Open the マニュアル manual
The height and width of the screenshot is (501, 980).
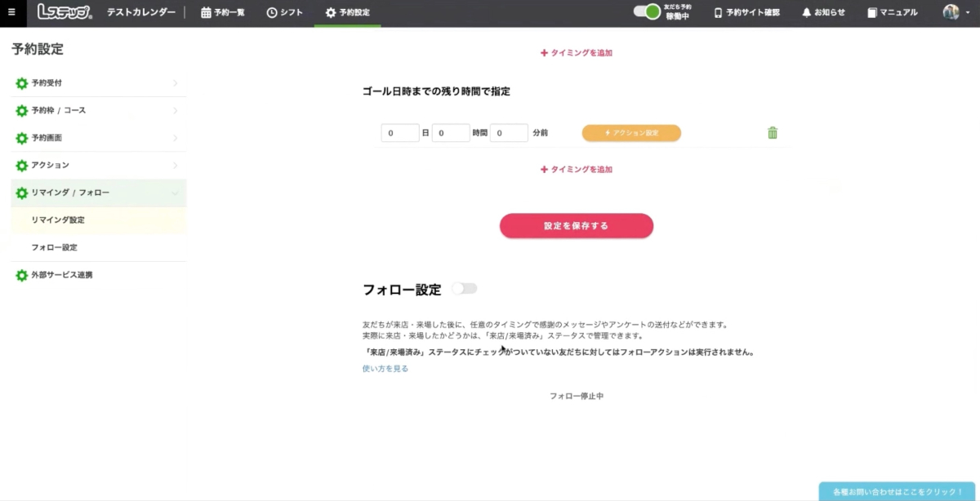coord(892,12)
